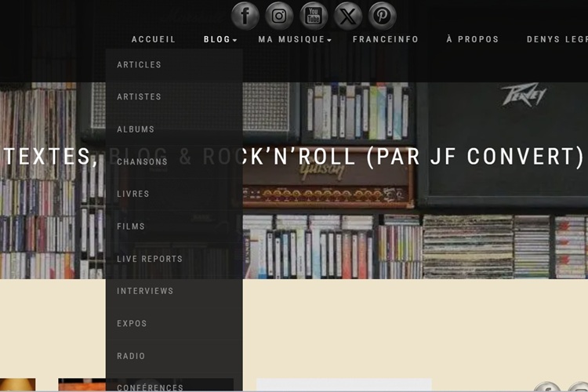Image resolution: width=588 pixels, height=392 pixels.
Task: Open the Facebook social icon
Action: click(x=245, y=16)
